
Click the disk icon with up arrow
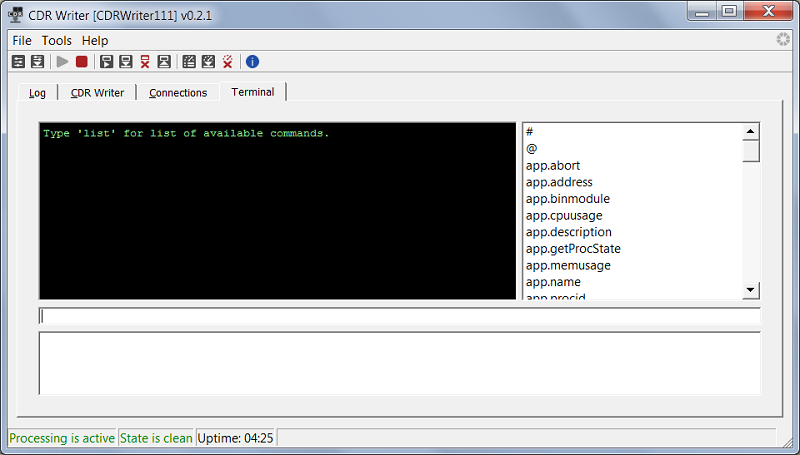164,62
